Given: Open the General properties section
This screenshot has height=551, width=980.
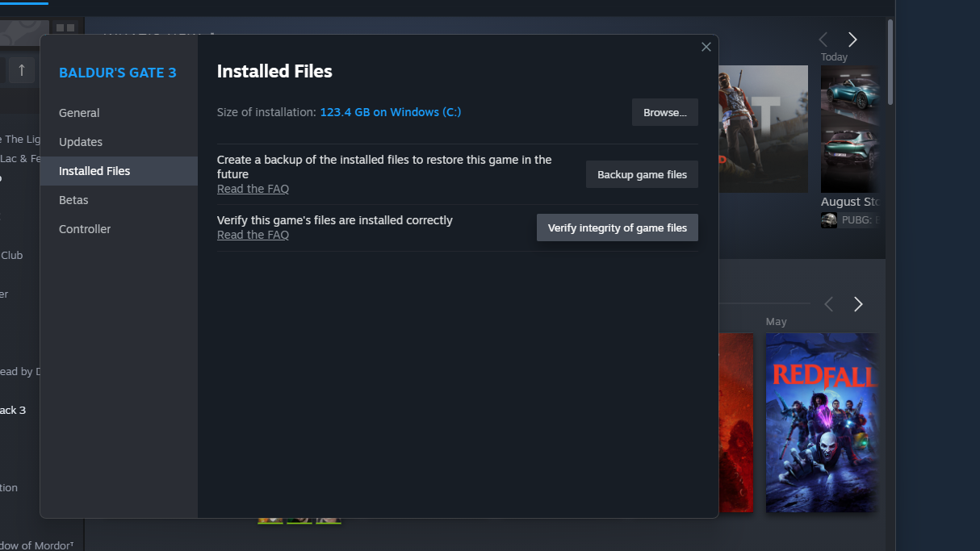Looking at the screenshot, I should pos(119,113).
